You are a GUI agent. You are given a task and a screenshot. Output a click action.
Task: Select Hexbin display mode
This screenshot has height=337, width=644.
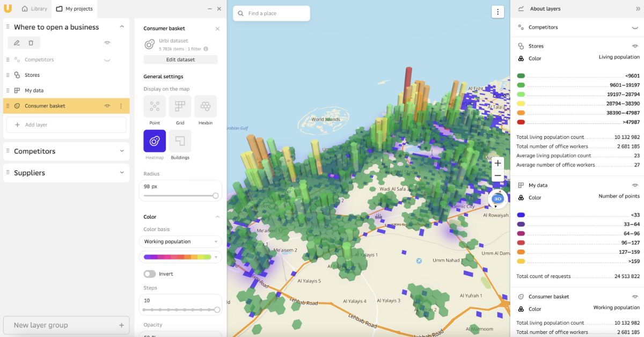(206, 106)
